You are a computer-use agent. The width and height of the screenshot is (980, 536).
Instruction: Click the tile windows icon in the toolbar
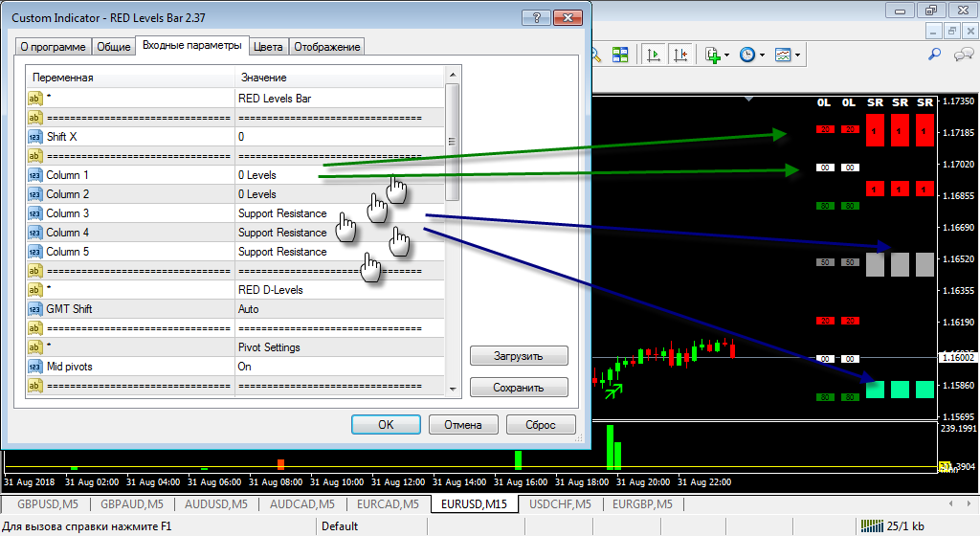pos(620,55)
